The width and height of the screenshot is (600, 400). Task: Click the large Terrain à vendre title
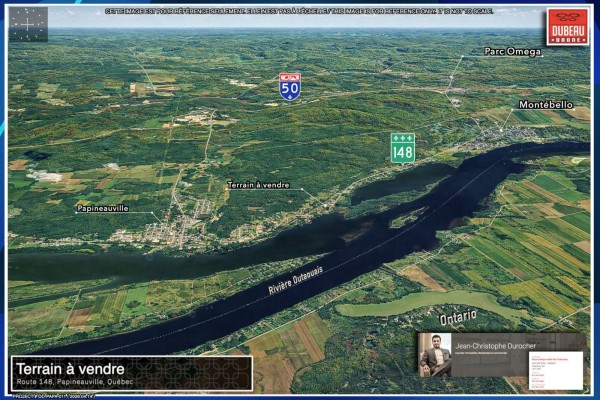(x=70, y=369)
